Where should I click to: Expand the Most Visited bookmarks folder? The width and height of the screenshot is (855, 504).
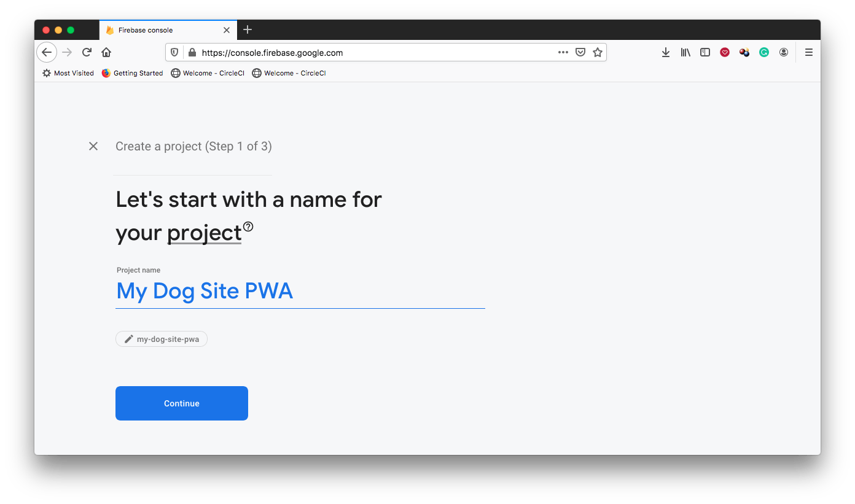pos(67,73)
